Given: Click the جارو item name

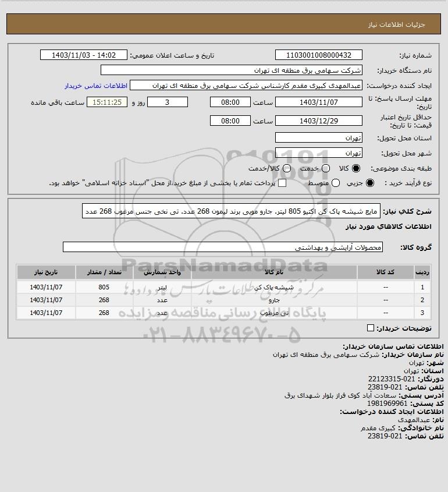Looking at the screenshot, I should pos(274,300).
